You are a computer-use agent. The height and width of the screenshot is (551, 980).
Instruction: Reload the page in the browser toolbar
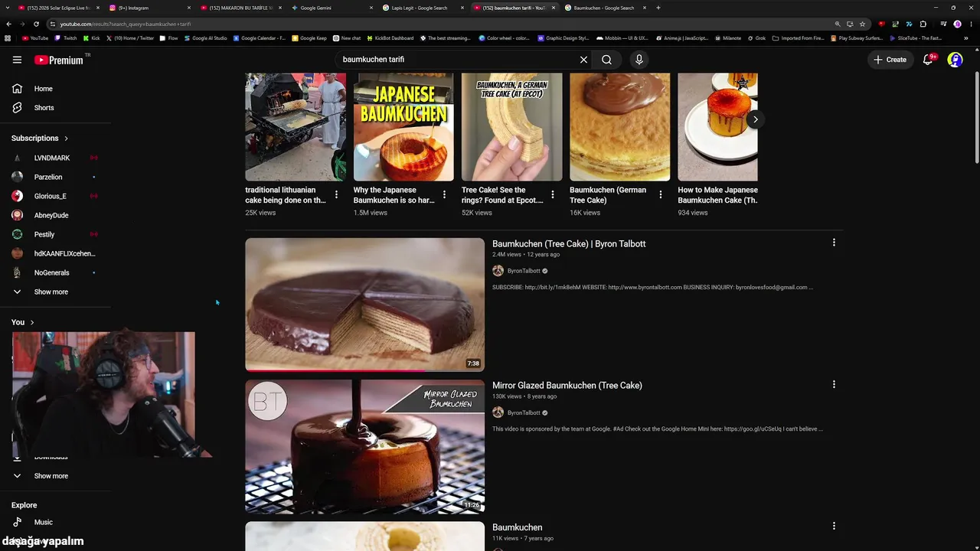35,24
